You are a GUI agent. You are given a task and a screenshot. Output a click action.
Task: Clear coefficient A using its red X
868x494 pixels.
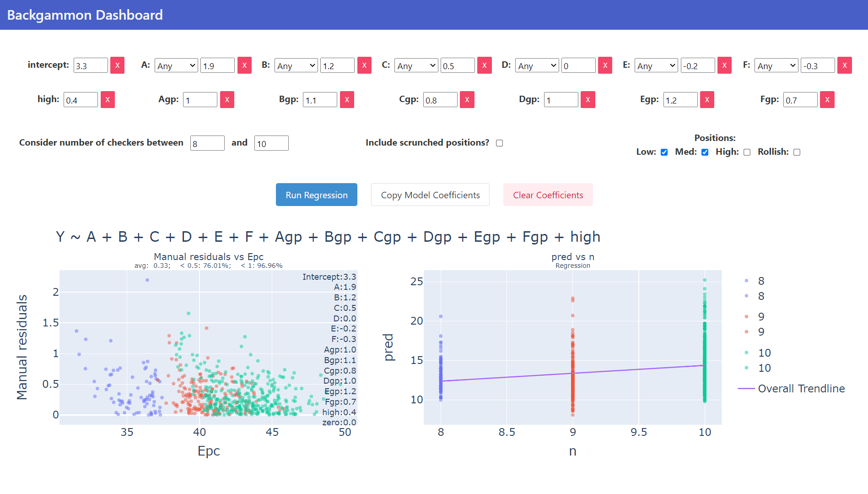click(244, 65)
